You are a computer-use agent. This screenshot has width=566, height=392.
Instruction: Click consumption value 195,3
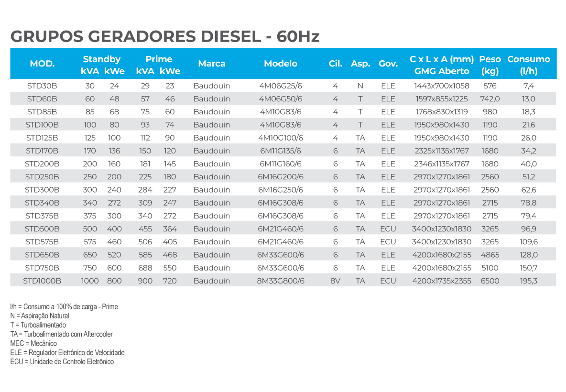529,281
